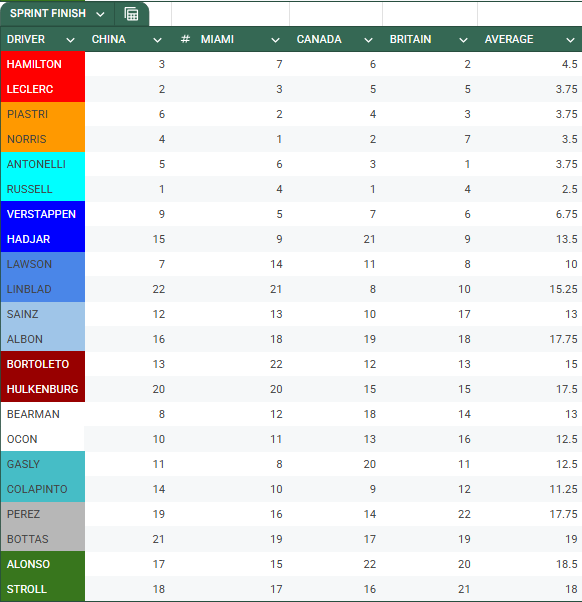The width and height of the screenshot is (582, 602).
Task: Click Alonso's Canada value 22
Action: tap(369, 564)
